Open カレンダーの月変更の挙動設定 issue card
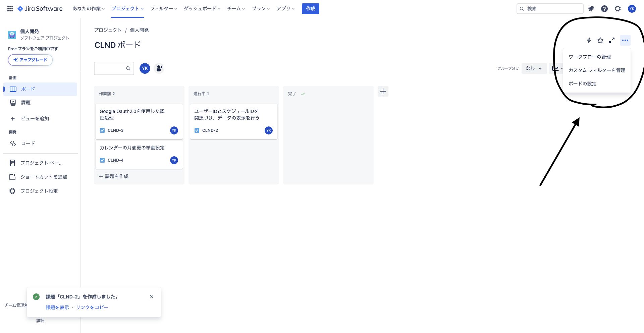The height and width of the screenshot is (333, 644). [139, 155]
